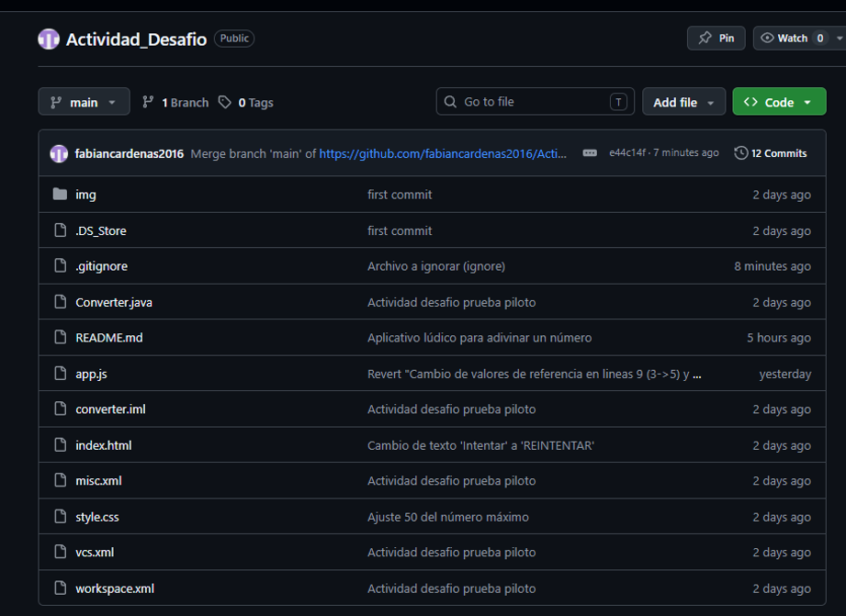Image resolution: width=846 pixels, height=616 pixels.
Task: Pin this repository with Pin button
Action: (716, 39)
